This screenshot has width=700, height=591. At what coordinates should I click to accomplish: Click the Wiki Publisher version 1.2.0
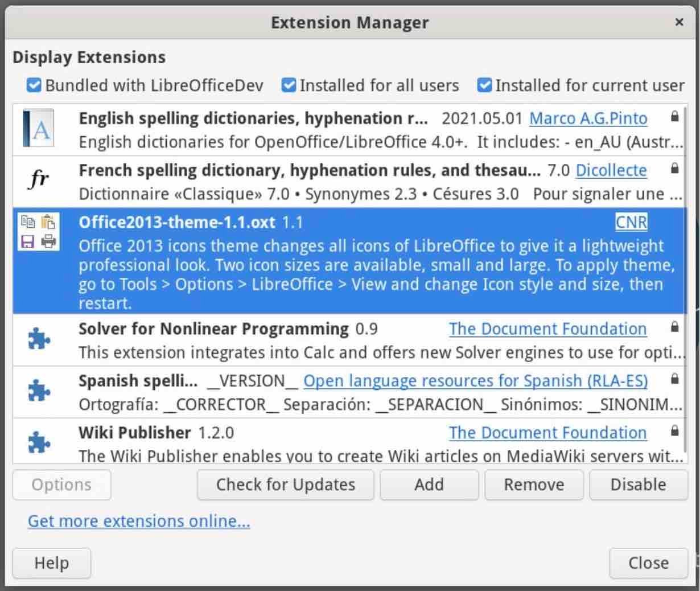216,433
